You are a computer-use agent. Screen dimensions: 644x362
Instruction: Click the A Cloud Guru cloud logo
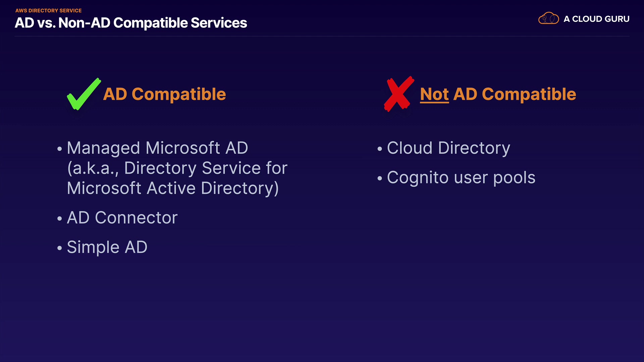click(548, 18)
